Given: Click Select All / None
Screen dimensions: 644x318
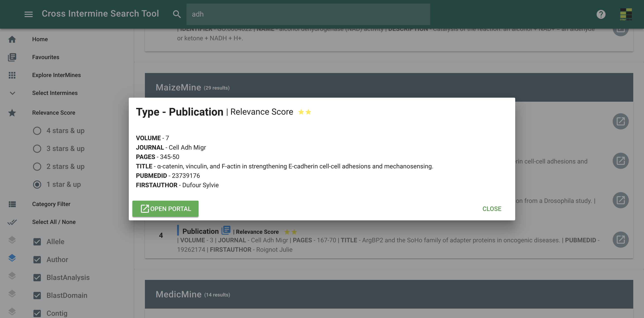Looking at the screenshot, I should pos(54,222).
